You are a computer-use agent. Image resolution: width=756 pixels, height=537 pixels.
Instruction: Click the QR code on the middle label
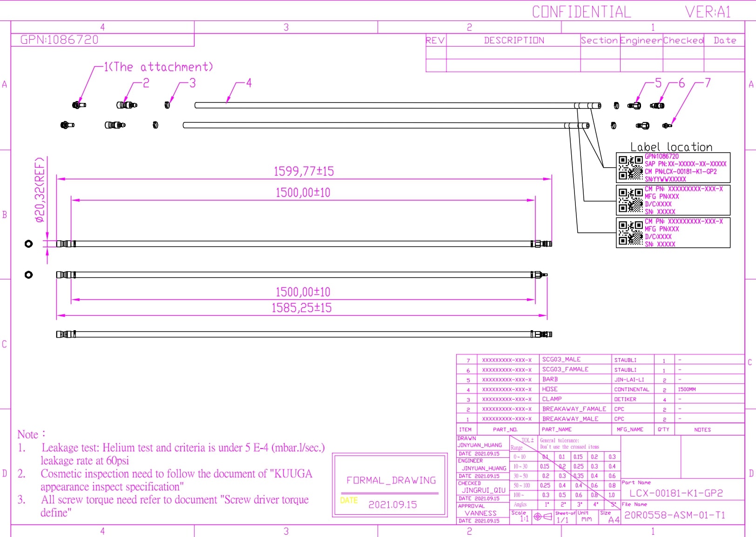tap(630, 200)
